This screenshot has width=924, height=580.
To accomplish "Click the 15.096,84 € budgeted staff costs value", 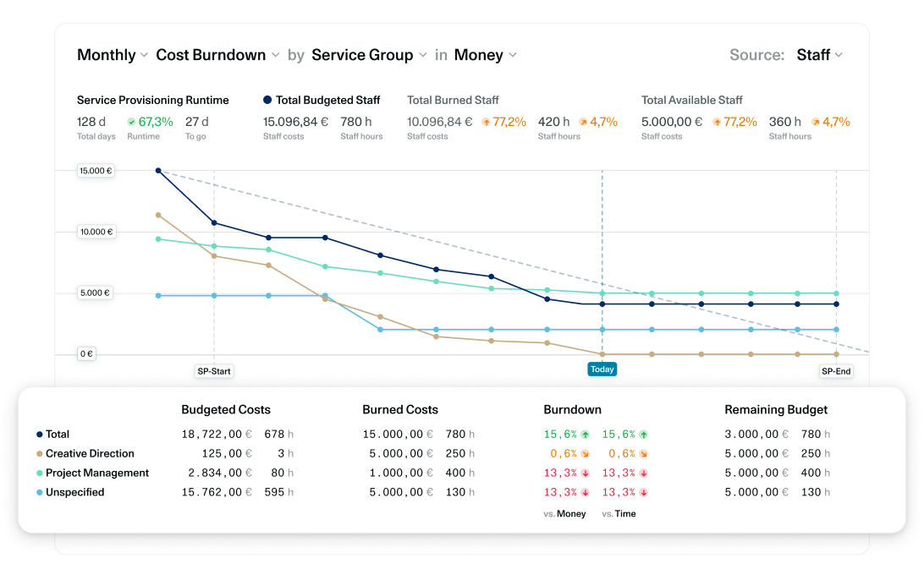I will (295, 122).
